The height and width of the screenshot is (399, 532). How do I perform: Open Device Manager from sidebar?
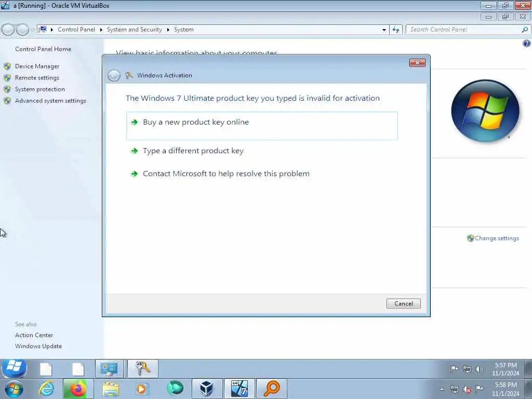[x=37, y=66]
